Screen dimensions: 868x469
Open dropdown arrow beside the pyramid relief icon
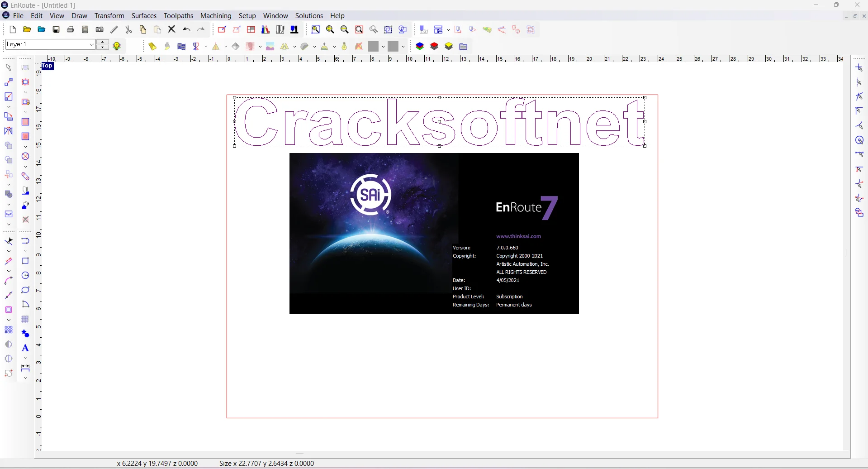click(x=226, y=47)
